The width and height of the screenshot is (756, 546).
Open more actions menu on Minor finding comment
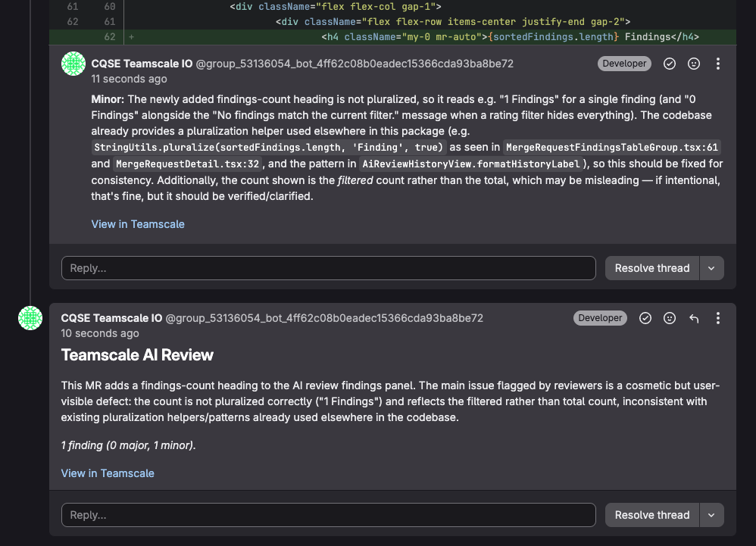tap(718, 64)
